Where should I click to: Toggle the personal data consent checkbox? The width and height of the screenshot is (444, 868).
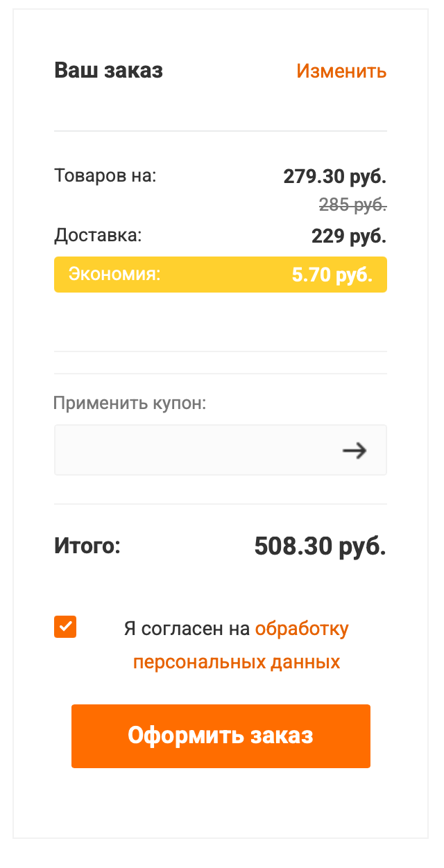point(65,627)
